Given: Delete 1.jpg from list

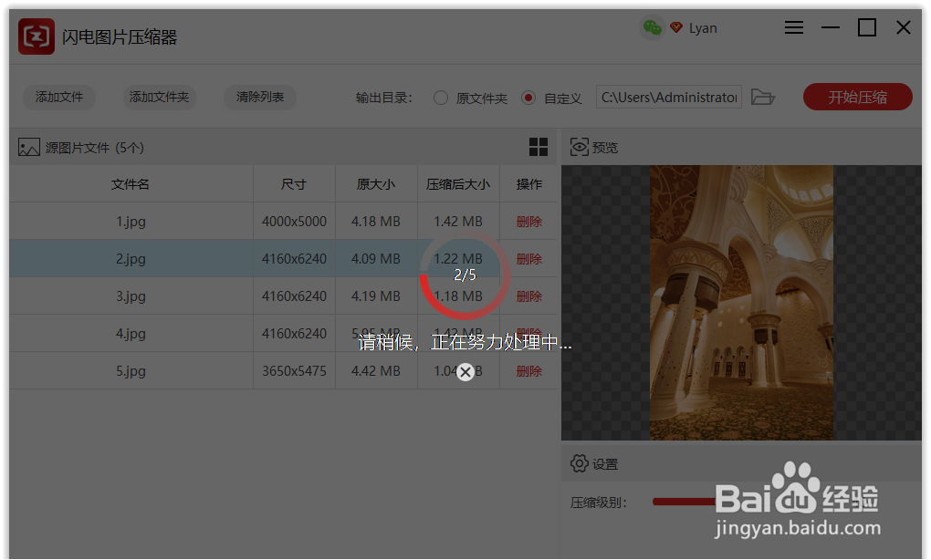Looking at the screenshot, I should tap(529, 222).
